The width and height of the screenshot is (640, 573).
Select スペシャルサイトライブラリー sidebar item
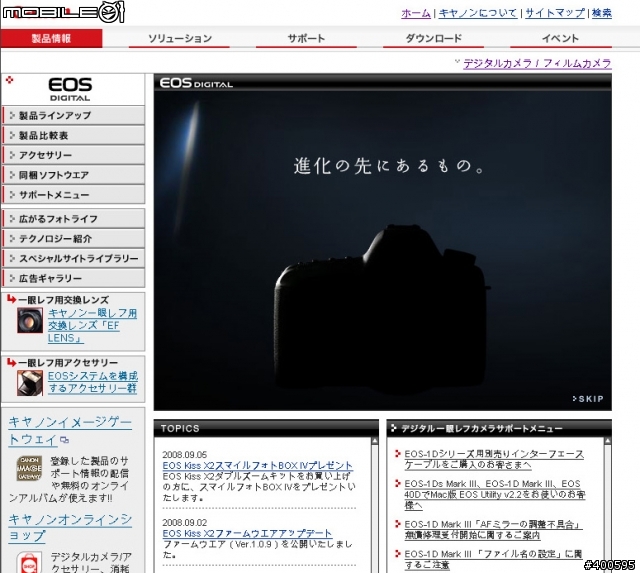click(73, 258)
